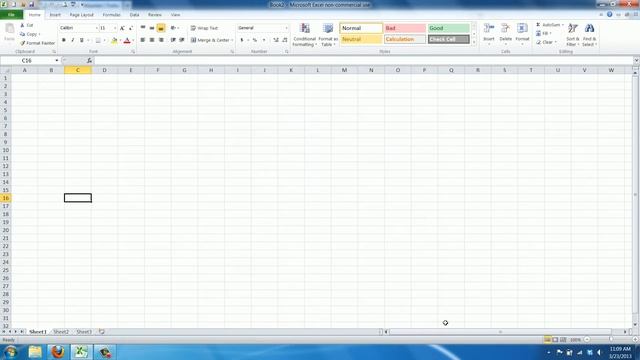Open the Format cells menu
640x360 pixels.
(522, 34)
